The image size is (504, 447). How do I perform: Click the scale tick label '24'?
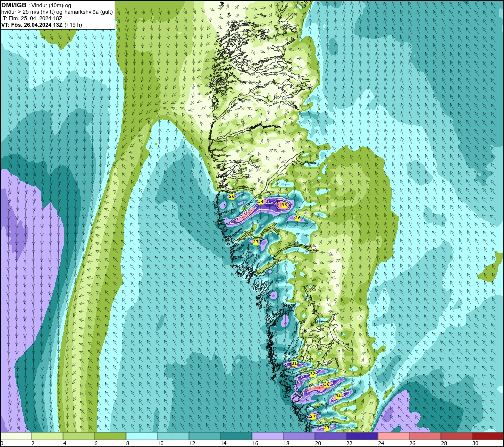click(381, 443)
